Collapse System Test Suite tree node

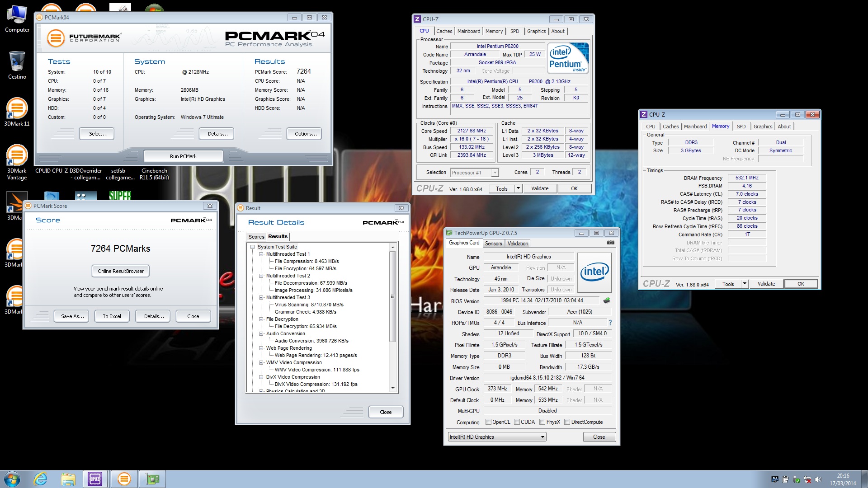pos(253,247)
